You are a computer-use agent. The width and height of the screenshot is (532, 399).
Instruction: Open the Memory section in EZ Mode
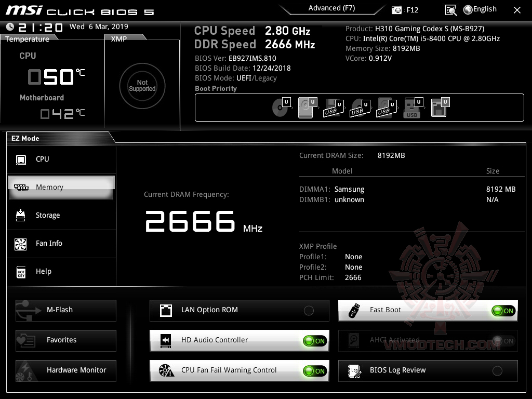pyautogui.click(x=61, y=187)
